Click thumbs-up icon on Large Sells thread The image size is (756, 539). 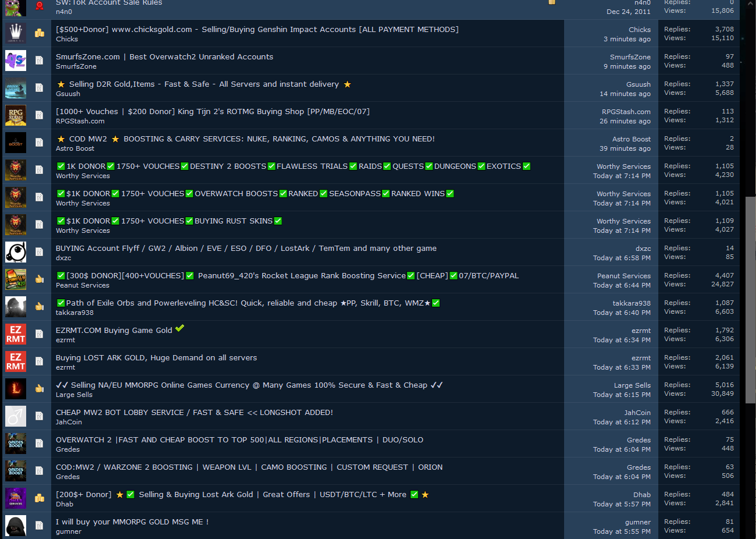(x=39, y=389)
